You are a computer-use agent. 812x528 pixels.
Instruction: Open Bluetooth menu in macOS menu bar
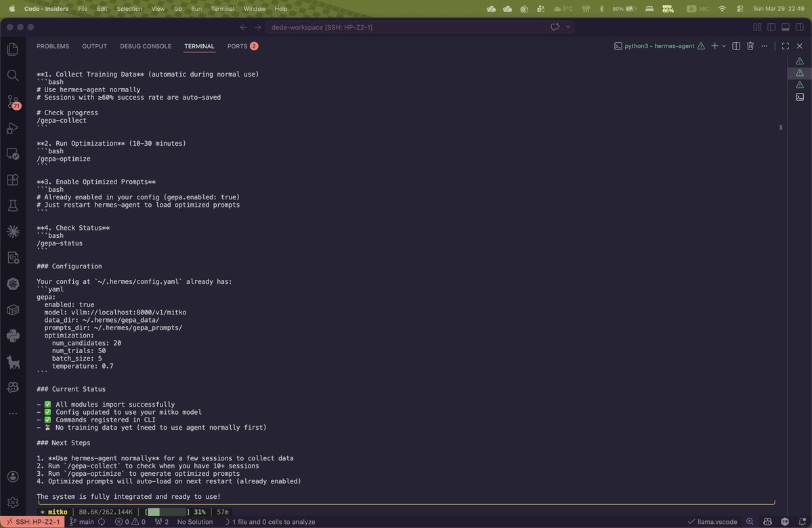[x=601, y=9]
